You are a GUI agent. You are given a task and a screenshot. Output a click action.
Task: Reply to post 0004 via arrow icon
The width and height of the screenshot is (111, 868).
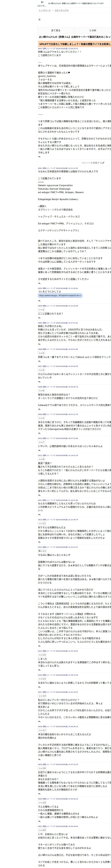click(39, 318)
